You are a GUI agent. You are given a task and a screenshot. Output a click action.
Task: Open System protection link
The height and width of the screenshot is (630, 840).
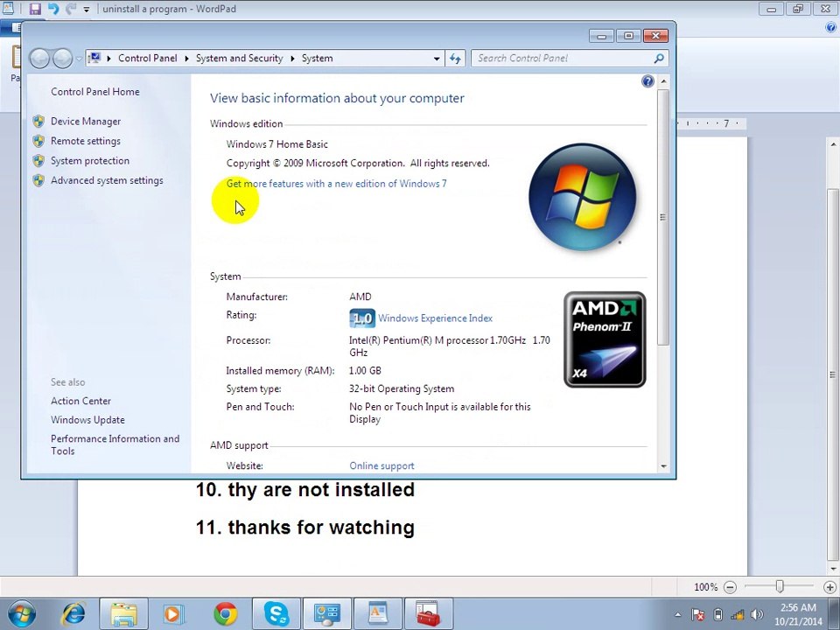pyautogui.click(x=90, y=161)
